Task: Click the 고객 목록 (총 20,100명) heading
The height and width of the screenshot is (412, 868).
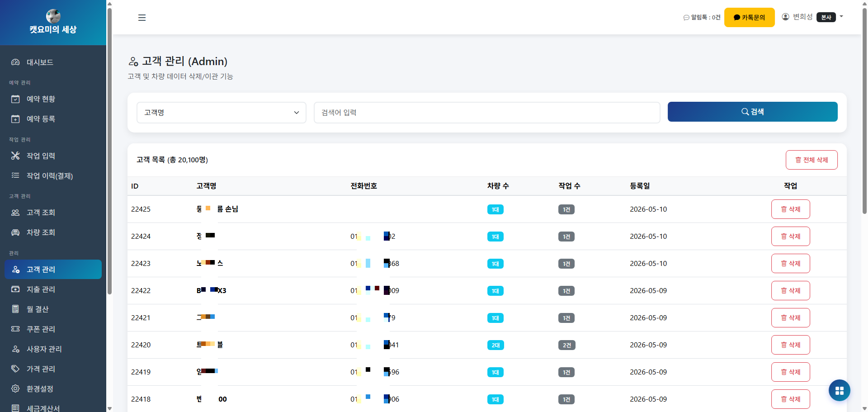Action: 172,160
